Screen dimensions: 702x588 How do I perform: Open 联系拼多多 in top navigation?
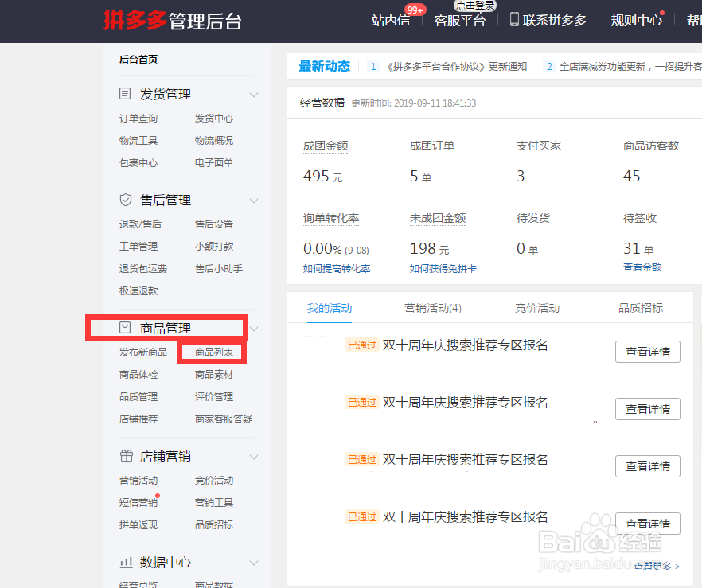[x=554, y=20]
